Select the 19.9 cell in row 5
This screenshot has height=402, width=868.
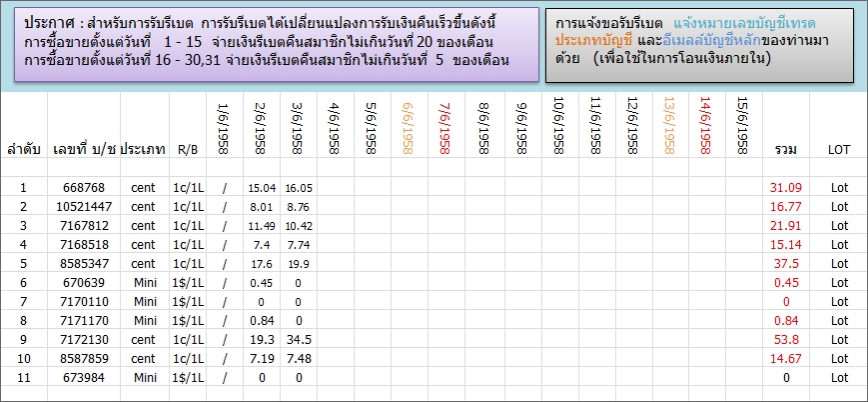(x=299, y=263)
